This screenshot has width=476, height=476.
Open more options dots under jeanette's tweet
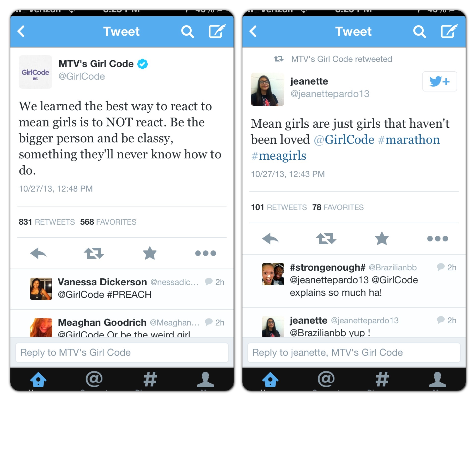point(438,238)
